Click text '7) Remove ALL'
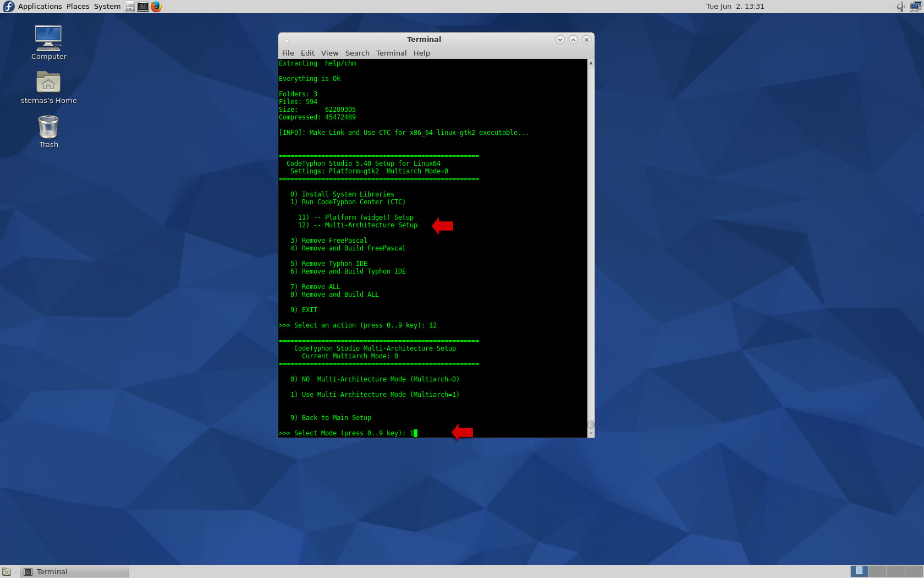This screenshot has width=924, height=578. click(x=315, y=287)
